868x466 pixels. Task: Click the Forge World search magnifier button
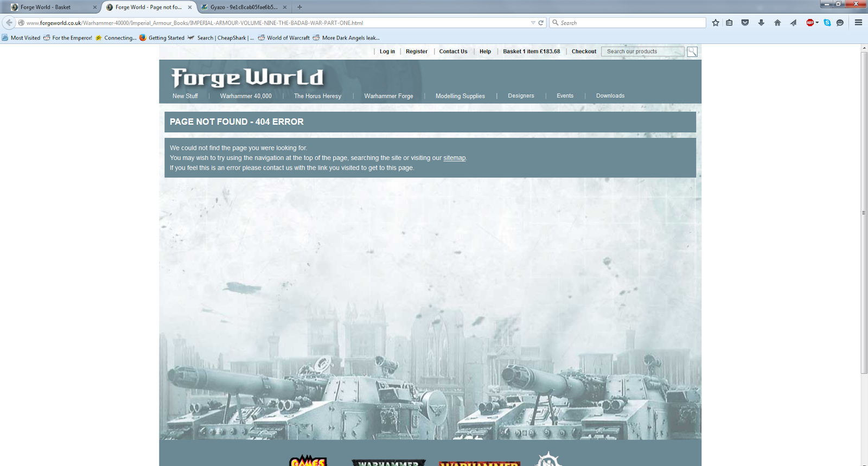point(692,52)
